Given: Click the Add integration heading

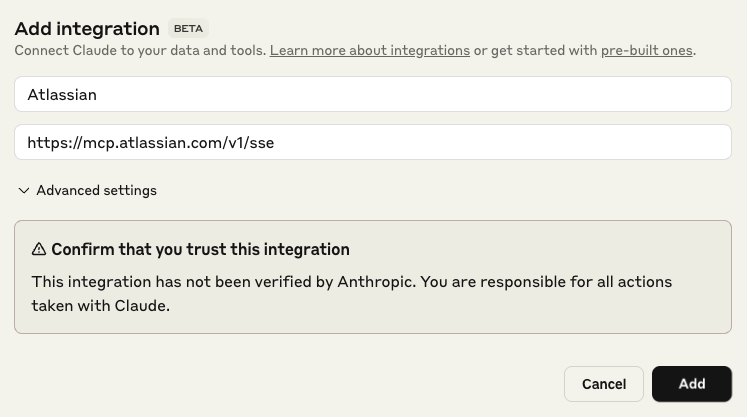Looking at the screenshot, I should tap(87, 29).
